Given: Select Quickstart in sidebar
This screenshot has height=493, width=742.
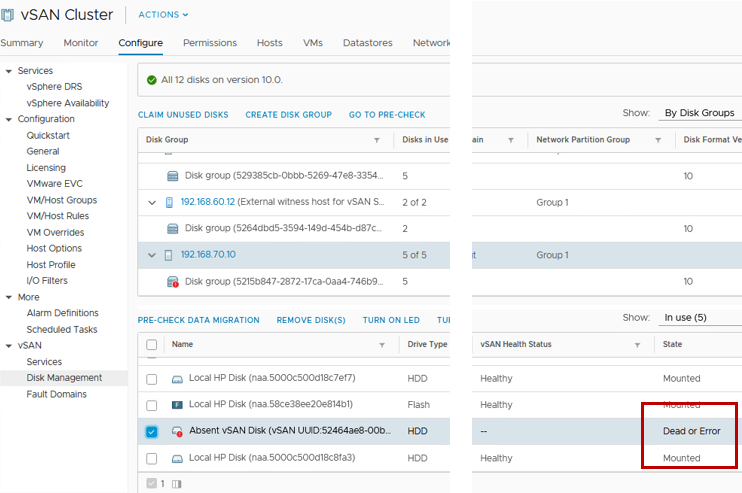Looking at the screenshot, I should click(48, 136).
